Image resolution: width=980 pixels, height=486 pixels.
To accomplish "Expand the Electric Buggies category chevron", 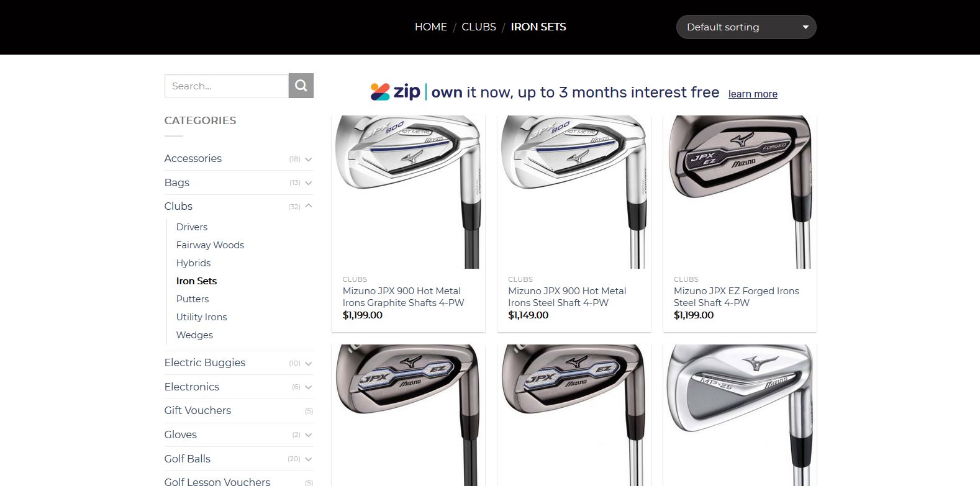I will [x=308, y=363].
